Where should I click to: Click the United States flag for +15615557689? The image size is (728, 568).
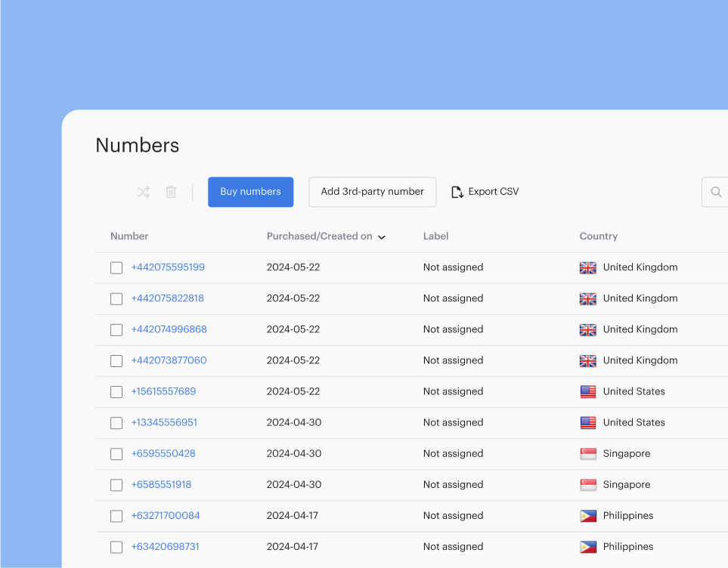pos(587,391)
